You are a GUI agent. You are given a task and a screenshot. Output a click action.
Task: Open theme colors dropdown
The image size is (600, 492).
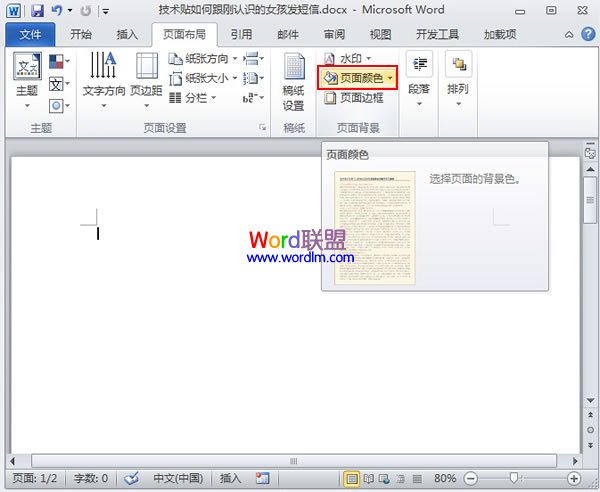click(x=59, y=61)
